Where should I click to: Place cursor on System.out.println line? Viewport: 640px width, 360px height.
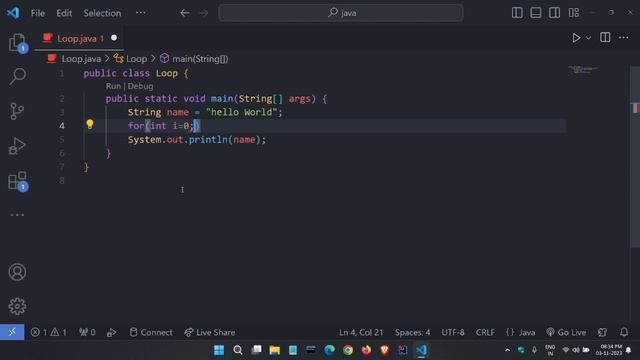click(197, 140)
